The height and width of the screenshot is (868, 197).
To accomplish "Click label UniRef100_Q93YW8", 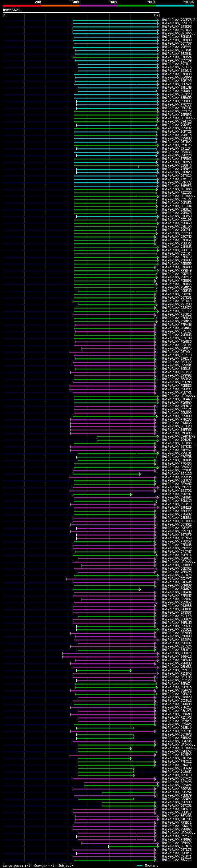I will (x=177, y=233).
